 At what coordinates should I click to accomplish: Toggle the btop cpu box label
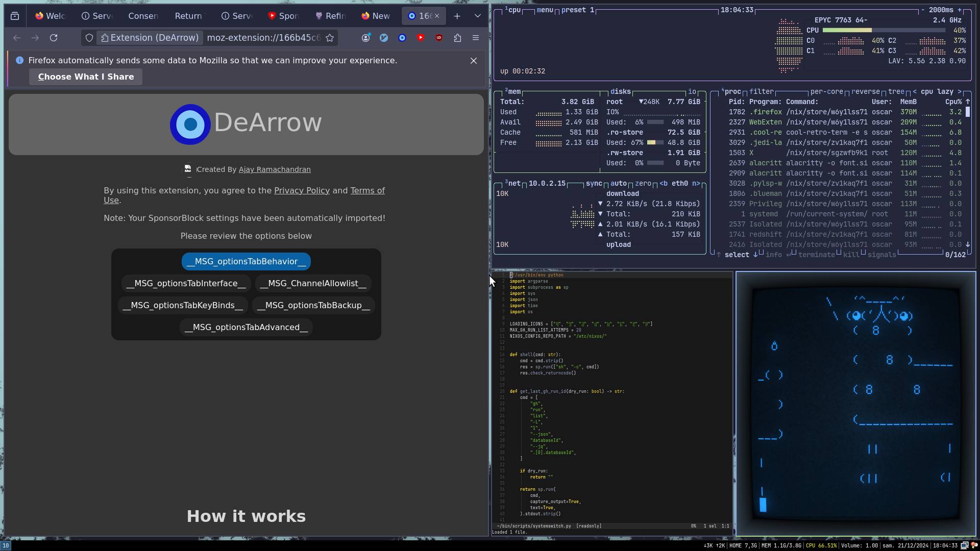(x=513, y=10)
